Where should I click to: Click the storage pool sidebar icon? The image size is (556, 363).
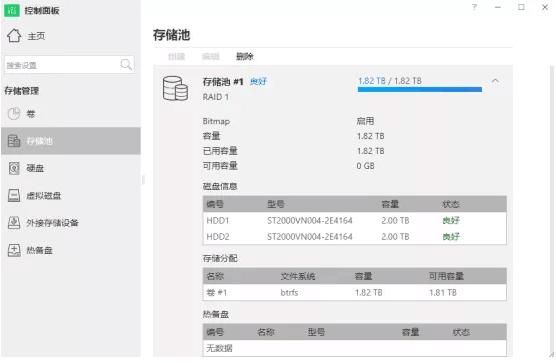click(14, 141)
